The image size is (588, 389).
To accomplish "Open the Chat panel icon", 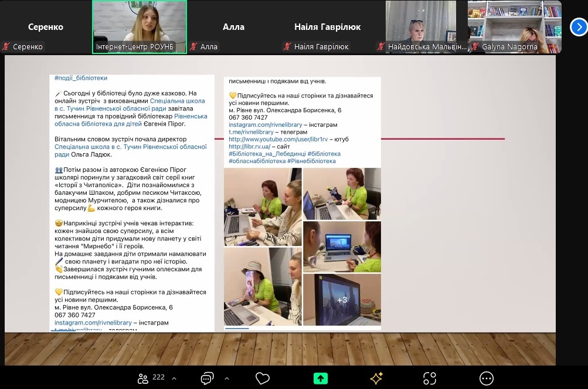I will [206, 378].
